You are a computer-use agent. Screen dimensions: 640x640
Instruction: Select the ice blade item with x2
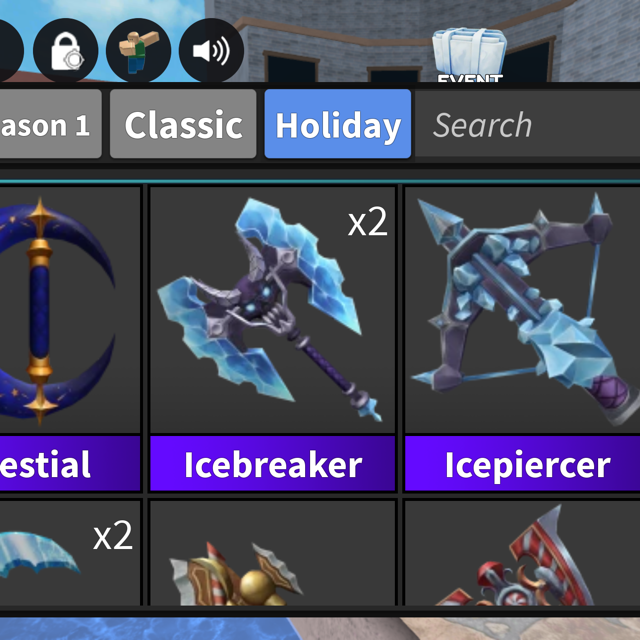tap(70, 553)
